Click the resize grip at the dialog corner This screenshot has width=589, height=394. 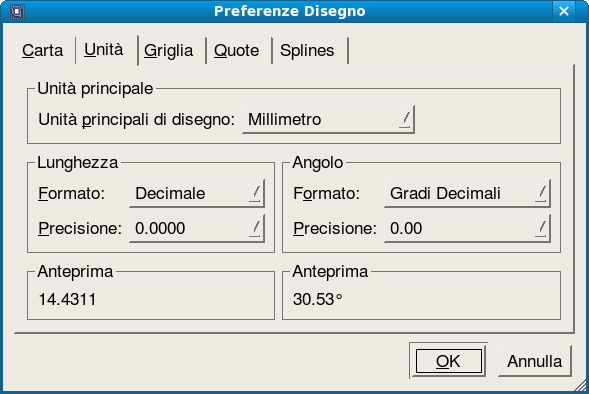(581, 386)
